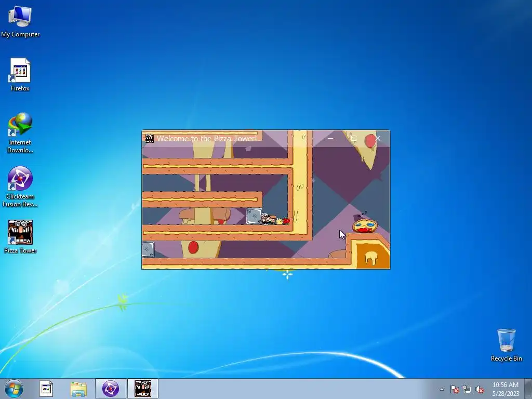This screenshot has height=399, width=532.
Task: Click the Peppino character in the game
Action: tap(268, 219)
